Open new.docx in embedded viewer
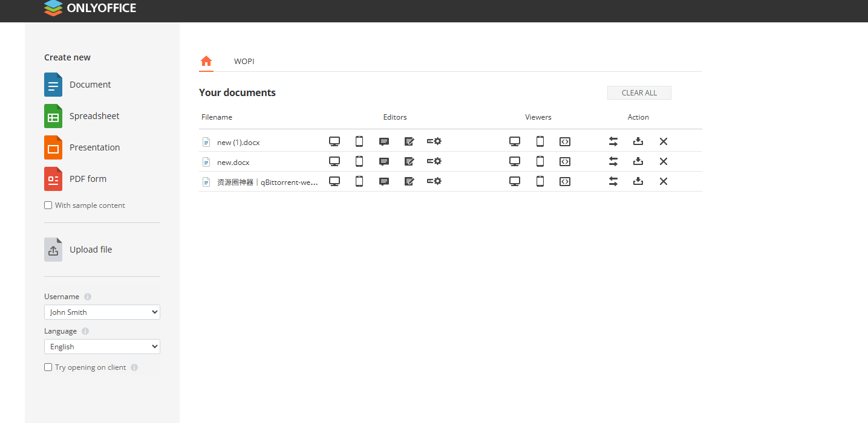The width and height of the screenshot is (868, 423). click(x=565, y=162)
